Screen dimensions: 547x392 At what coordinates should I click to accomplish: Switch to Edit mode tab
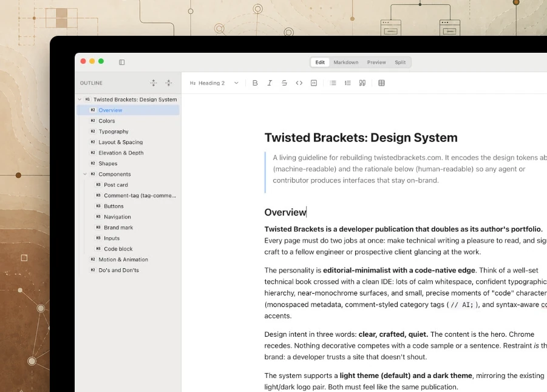[320, 63]
